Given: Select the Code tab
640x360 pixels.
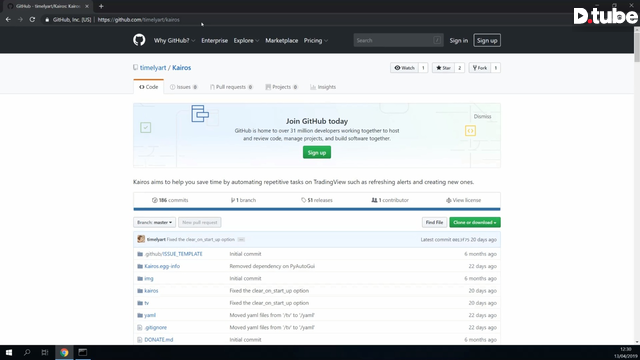Looking at the screenshot, I should coord(149,87).
